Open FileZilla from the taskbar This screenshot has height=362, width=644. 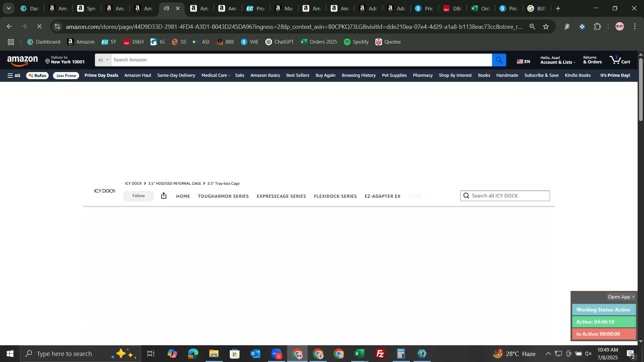(x=380, y=354)
